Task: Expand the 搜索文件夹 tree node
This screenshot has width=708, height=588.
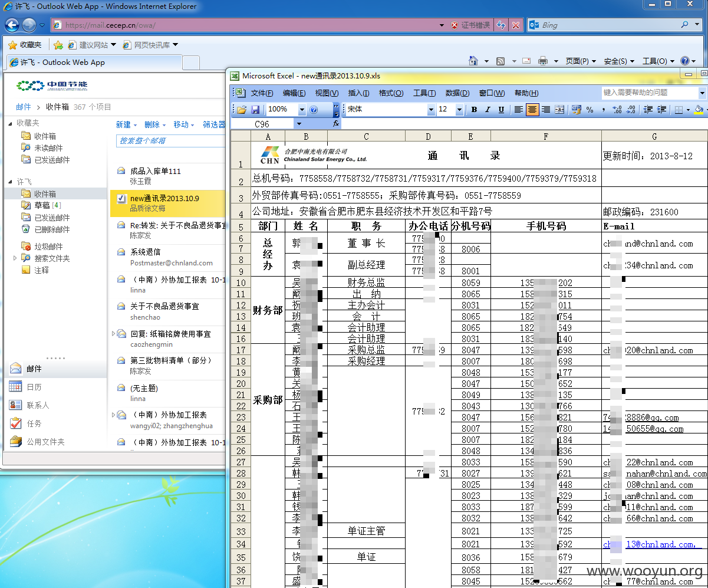Action: pyautogui.click(x=15, y=258)
